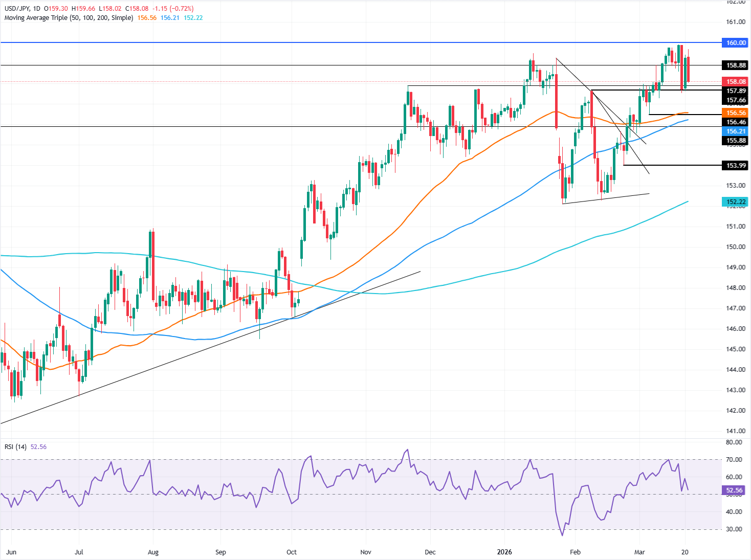The image size is (751, 560).
Task: Click the Jul label on time axis
Action: pos(79,552)
